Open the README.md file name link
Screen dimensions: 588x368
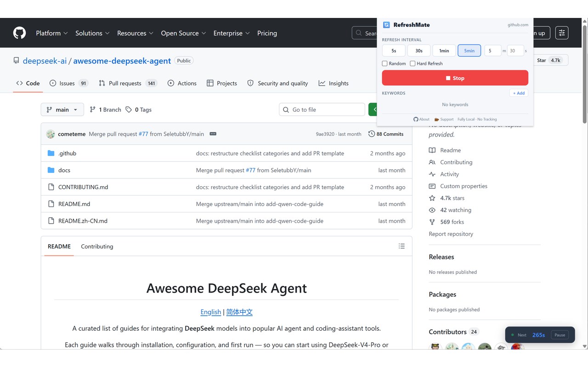coord(74,204)
